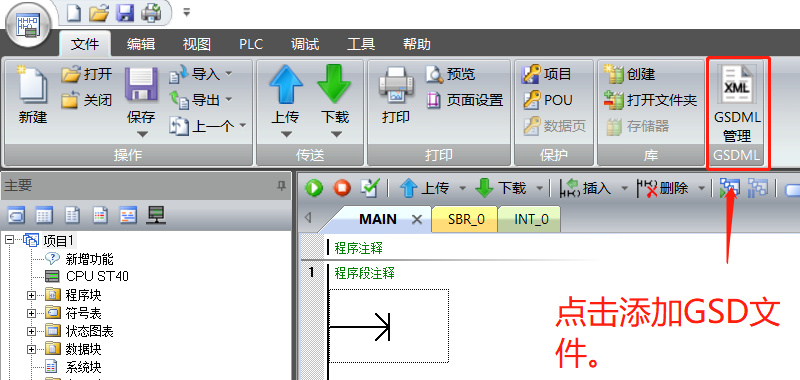Image resolution: width=800 pixels, height=380 pixels.
Task: Switch to the 视图 ribbon tab
Action: click(x=196, y=44)
